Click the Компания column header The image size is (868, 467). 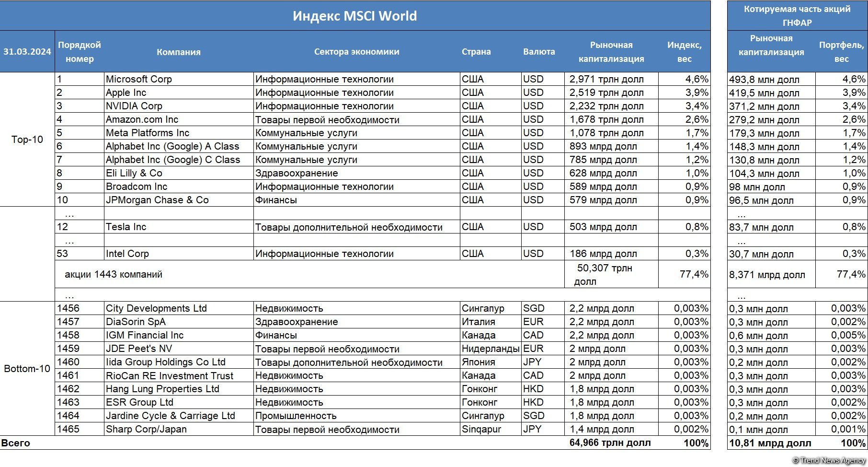[179, 52]
